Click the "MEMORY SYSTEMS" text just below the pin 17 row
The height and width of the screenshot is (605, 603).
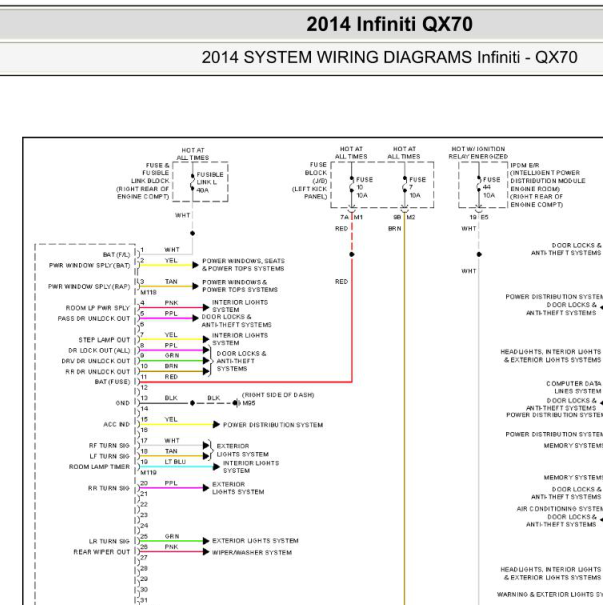pyautogui.click(x=573, y=446)
